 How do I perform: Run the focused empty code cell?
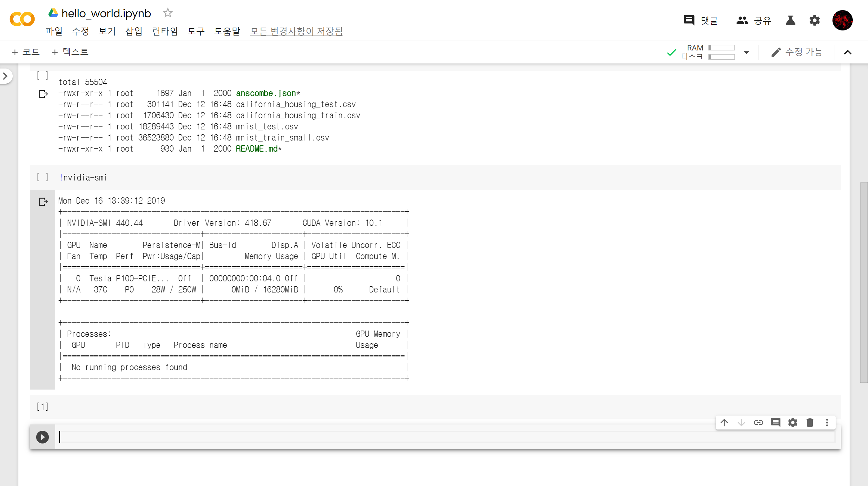pyautogui.click(x=43, y=437)
